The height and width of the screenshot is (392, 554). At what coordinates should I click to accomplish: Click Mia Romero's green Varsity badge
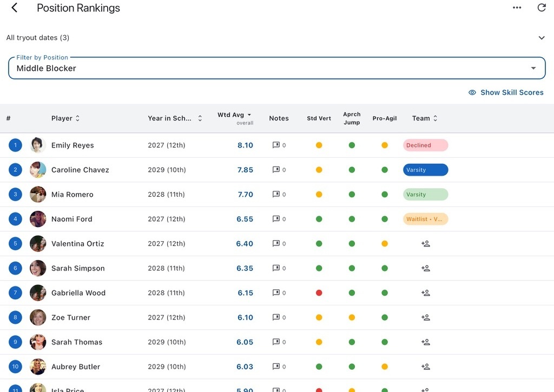coord(425,194)
